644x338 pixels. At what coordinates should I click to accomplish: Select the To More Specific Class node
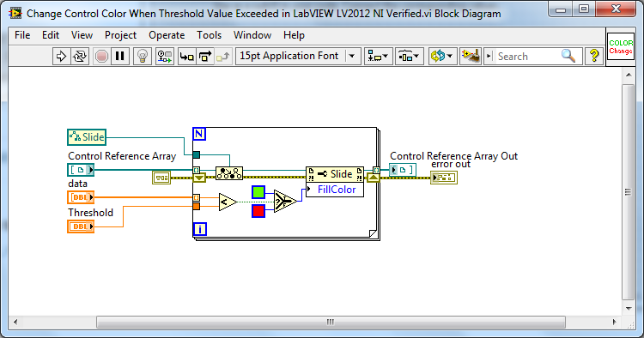tap(229, 173)
